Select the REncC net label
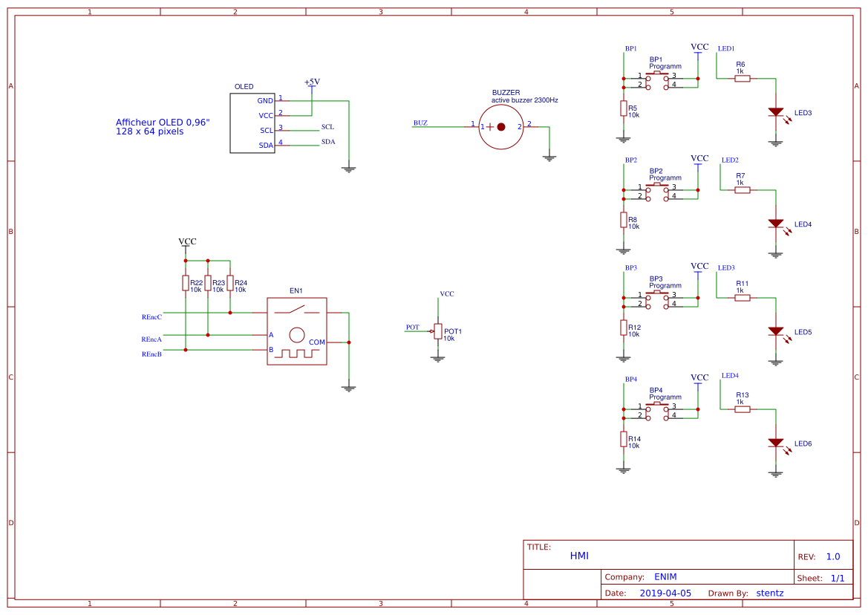This screenshot has height=615, width=868. [151, 317]
